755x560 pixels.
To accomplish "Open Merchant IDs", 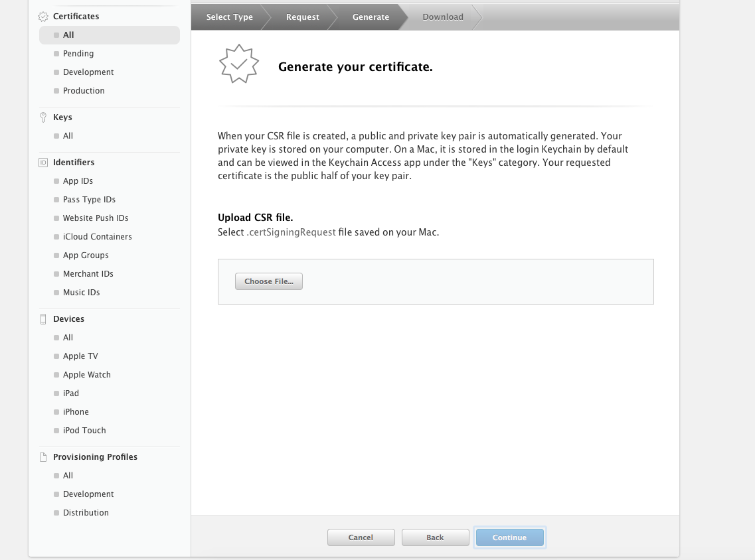I will point(88,274).
